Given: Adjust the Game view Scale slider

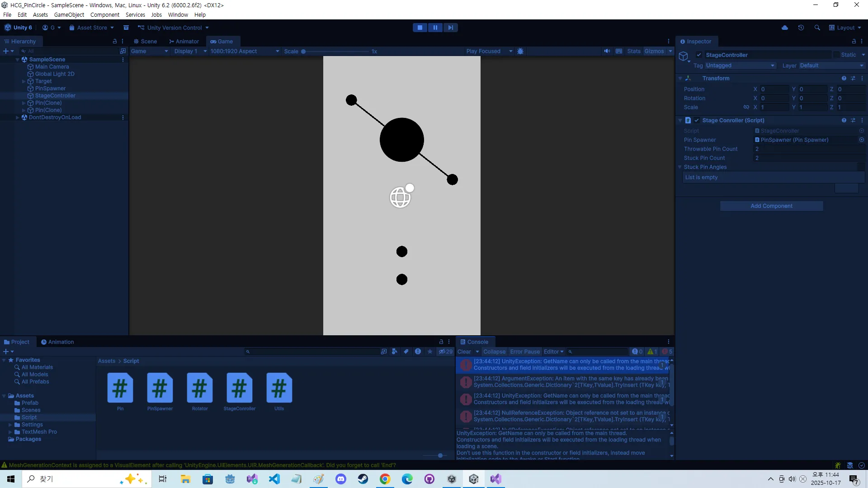Looking at the screenshot, I should (303, 52).
